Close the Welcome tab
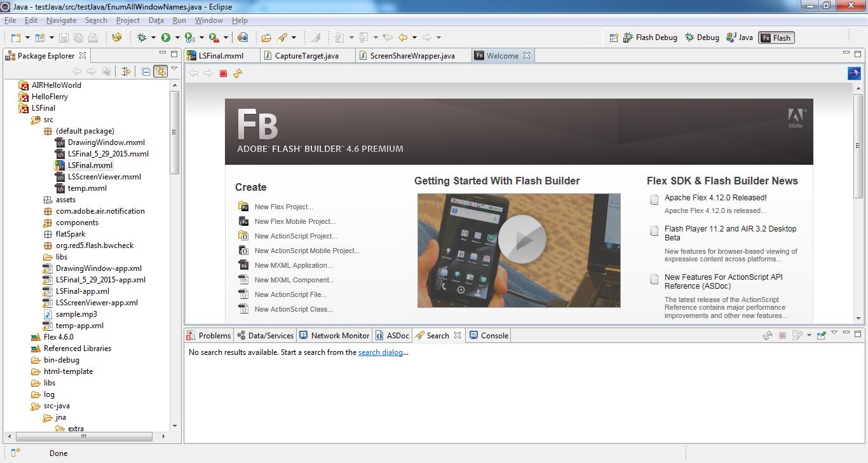868x463 pixels. [x=526, y=55]
